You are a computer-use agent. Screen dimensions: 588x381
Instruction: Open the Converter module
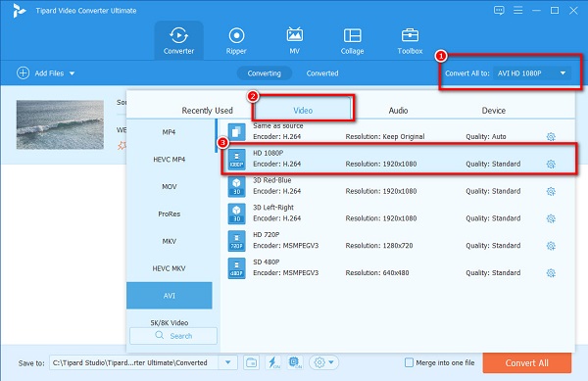[x=178, y=40]
